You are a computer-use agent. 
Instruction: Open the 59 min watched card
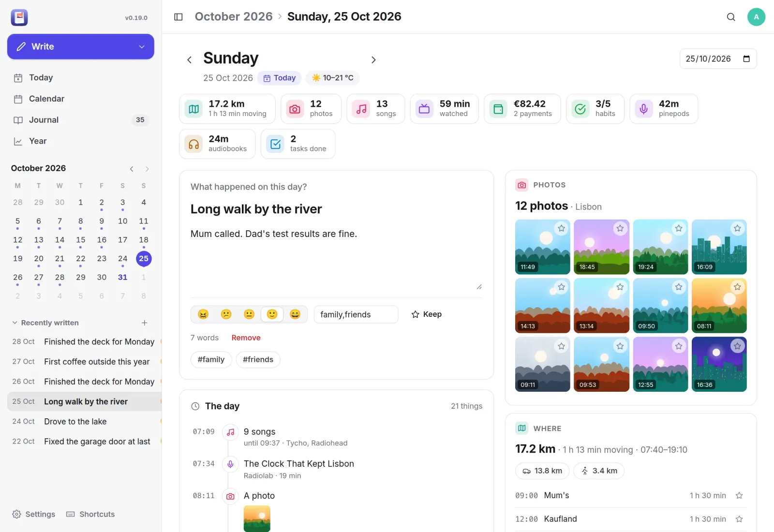pyautogui.click(x=444, y=109)
